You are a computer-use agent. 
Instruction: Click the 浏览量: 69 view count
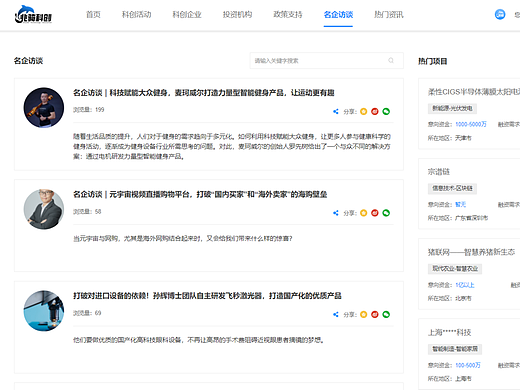coord(87,313)
